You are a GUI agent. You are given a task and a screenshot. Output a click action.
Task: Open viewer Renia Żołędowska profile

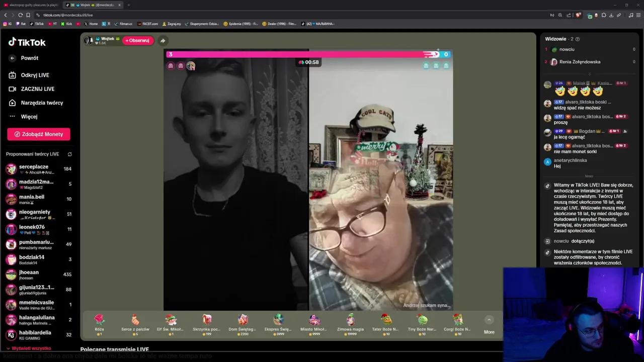pyautogui.click(x=590, y=62)
